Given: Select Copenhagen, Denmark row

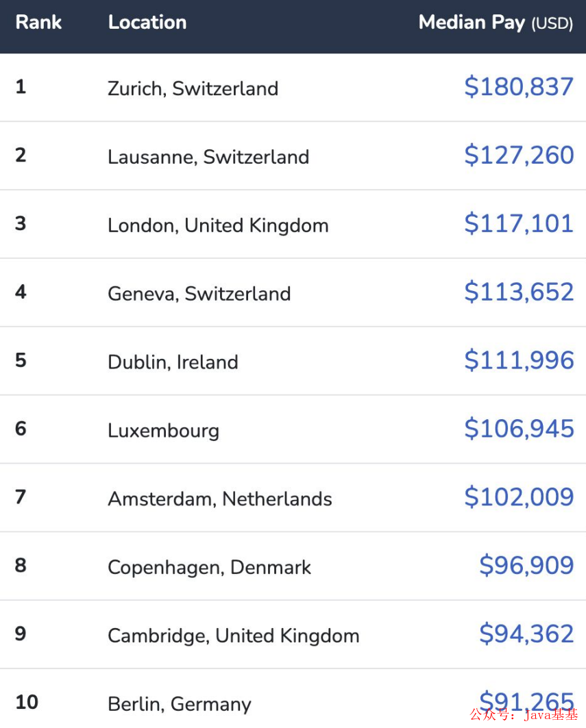Looking at the screenshot, I should pyautogui.click(x=293, y=566).
